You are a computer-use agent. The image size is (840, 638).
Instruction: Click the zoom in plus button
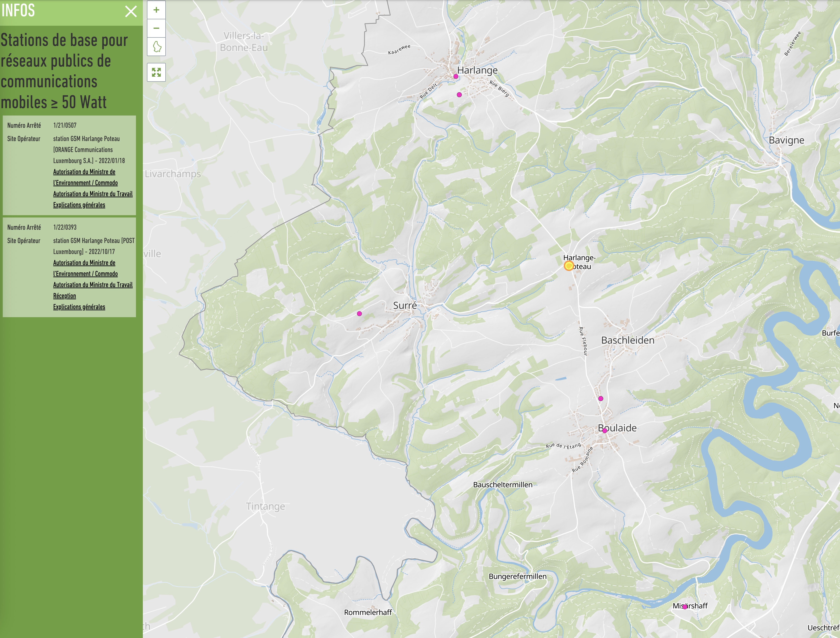[x=156, y=10]
